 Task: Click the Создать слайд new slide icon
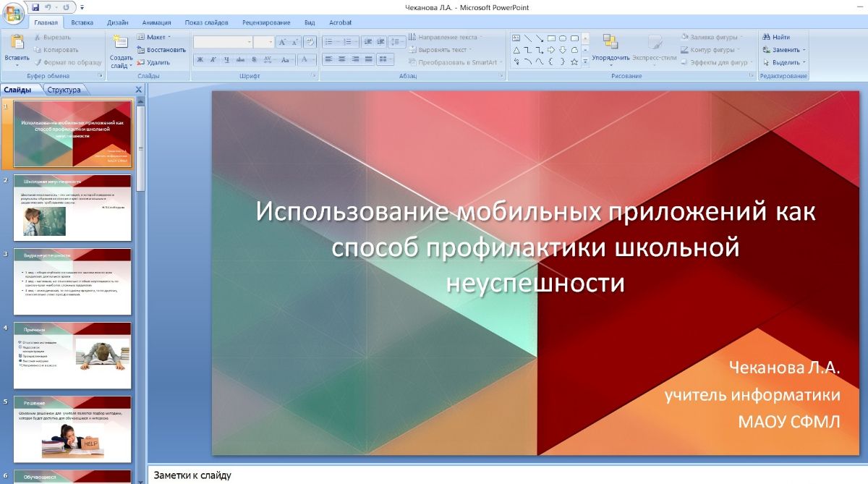click(121, 41)
